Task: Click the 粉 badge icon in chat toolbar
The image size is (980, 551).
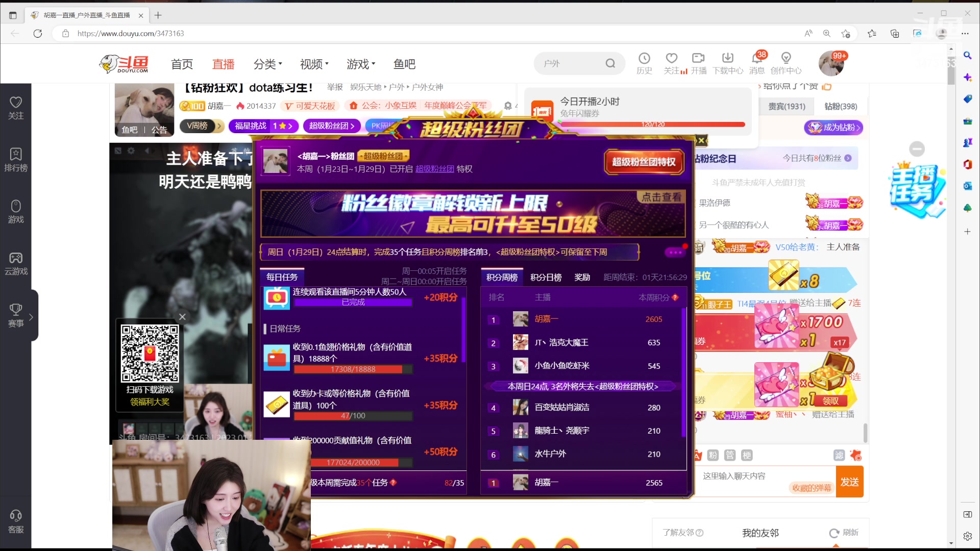Action: [x=713, y=455]
